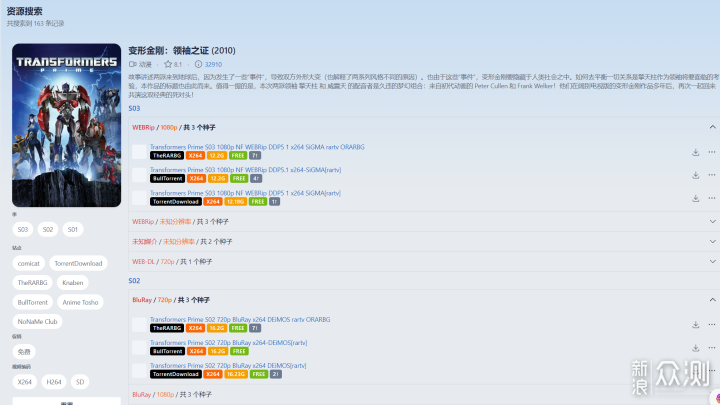Open the ORARBG S03 1080p NF WEBRip link
This screenshot has width=720, height=405.
point(257,147)
